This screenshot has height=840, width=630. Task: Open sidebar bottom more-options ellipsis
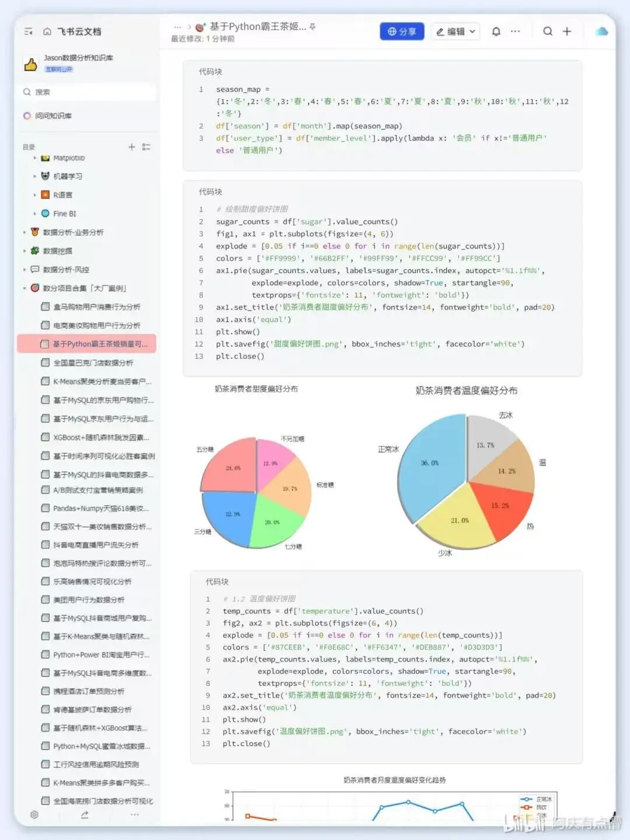click(135, 814)
